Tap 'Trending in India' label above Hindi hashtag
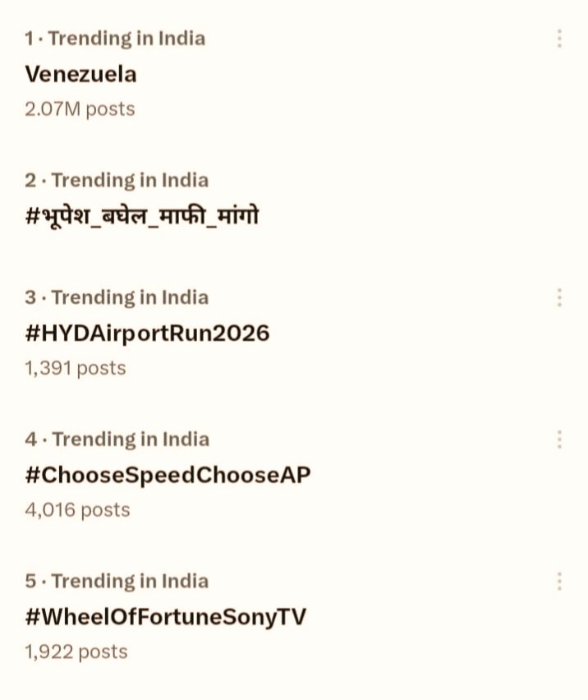The image size is (588, 700). point(130,181)
